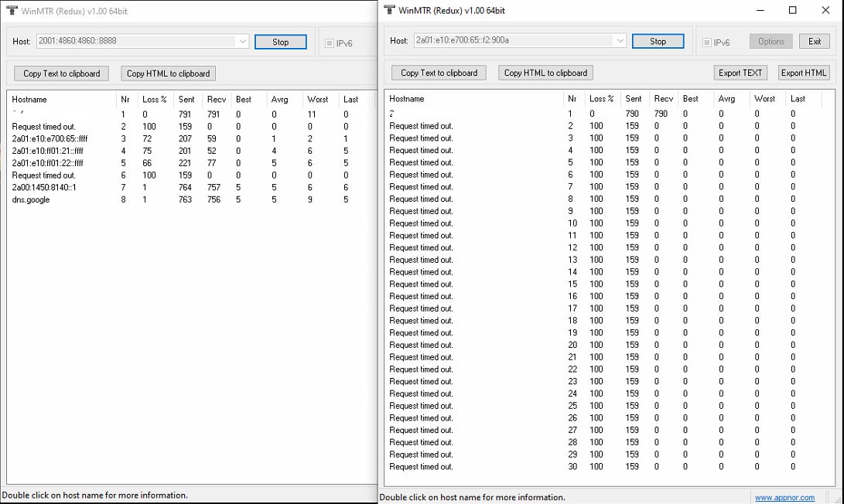Expand the Host dropdown showing 2a01:e10:e700:65::f2:900a
Screen dimensions: 844x504
(620, 41)
